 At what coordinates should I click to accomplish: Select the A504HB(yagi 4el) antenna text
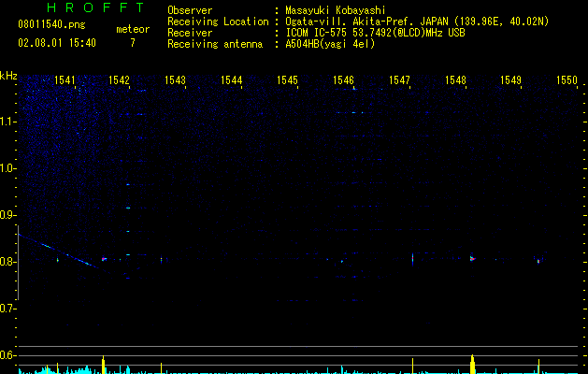pyautogui.click(x=330, y=44)
